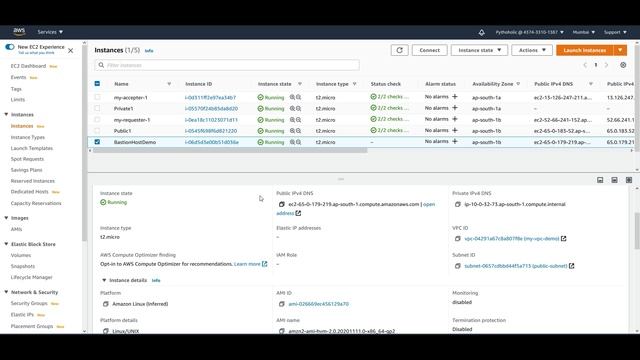
Task: Select the Public1 instance checkbox
Action: (x=97, y=131)
